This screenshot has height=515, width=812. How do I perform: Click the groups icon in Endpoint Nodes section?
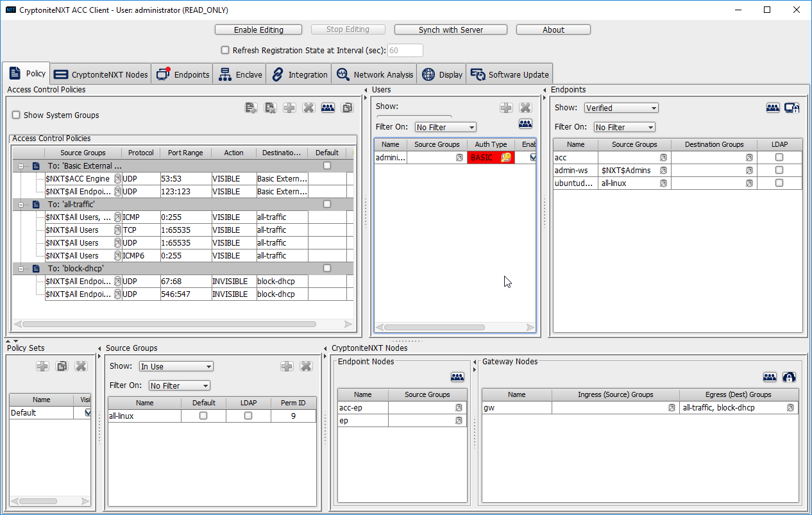coord(457,377)
